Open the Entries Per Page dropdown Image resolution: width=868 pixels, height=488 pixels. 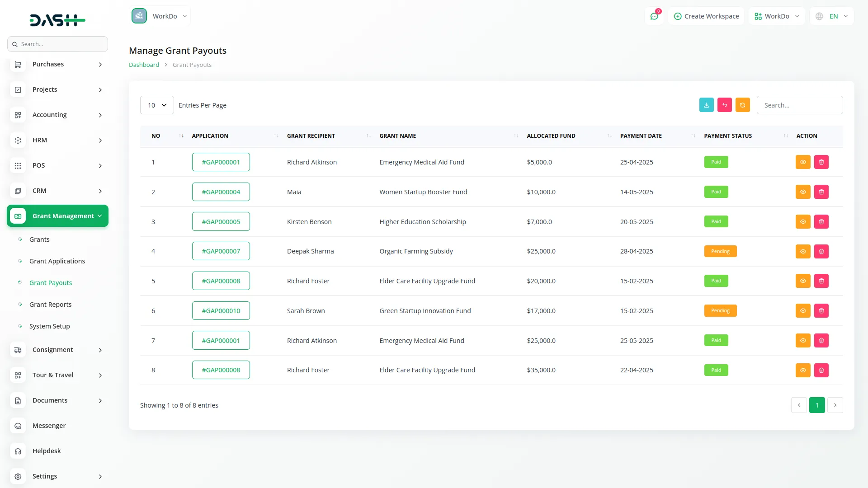[156, 105]
